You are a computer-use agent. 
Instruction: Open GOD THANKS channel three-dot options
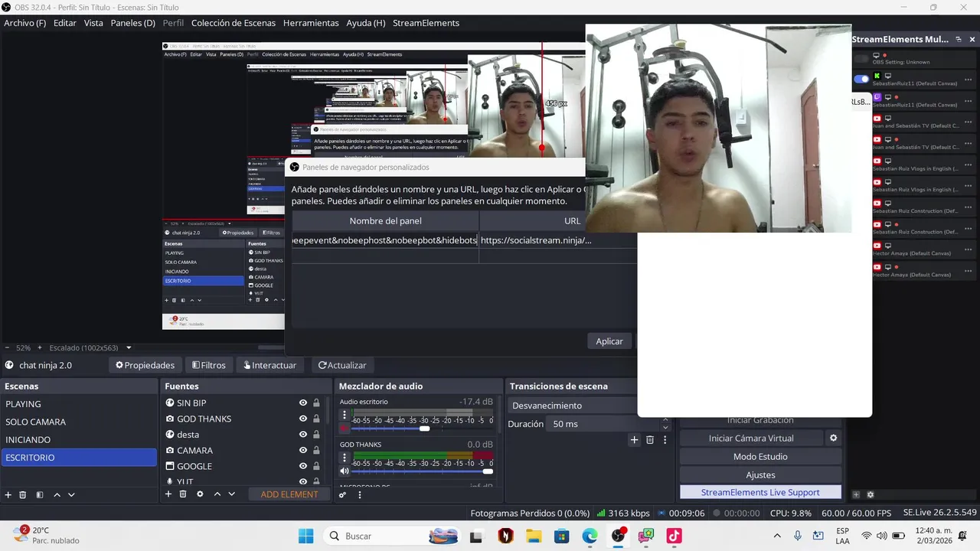[x=345, y=458]
